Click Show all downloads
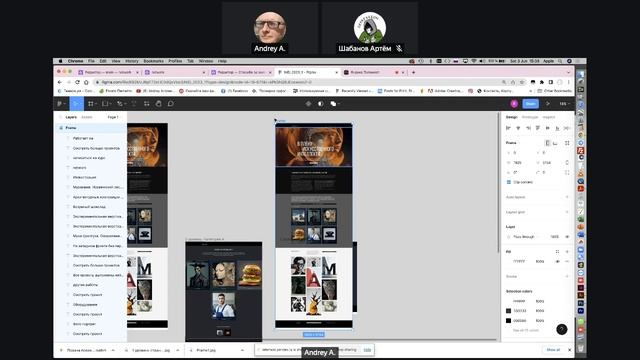This screenshot has width=640, height=360. pos(553,350)
